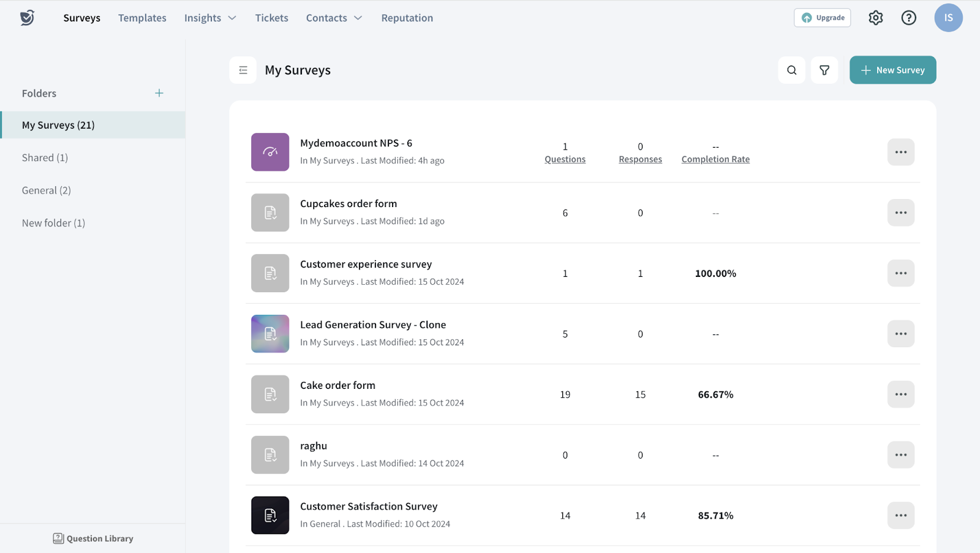Add a new folder with plus icon
The width and height of the screenshot is (980, 553).
(x=159, y=93)
